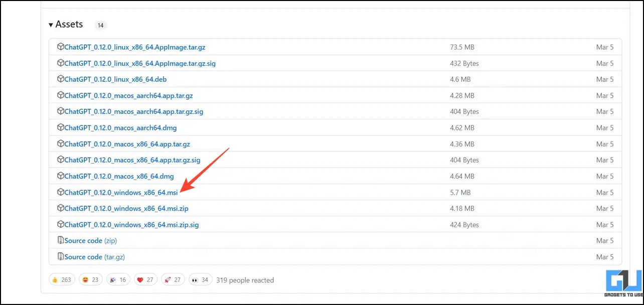Open ChatGPT_0.12.0_macos_aarch64.app.tar.gz.sig link
Image resolution: width=644 pixels, height=305 pixels.
click(134, 111)
